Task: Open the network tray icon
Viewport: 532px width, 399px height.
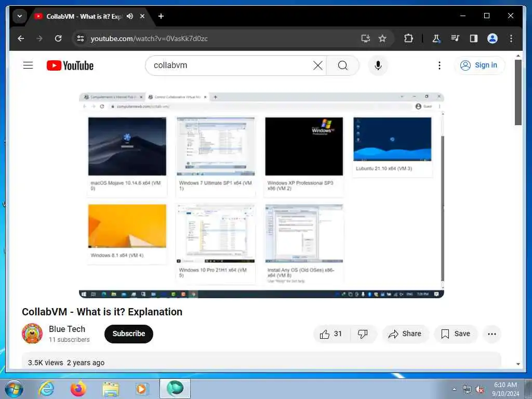Action: [x=467, y=390]
